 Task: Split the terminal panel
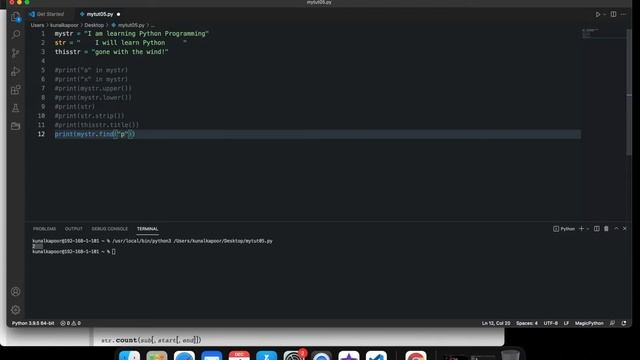(597, 229)
